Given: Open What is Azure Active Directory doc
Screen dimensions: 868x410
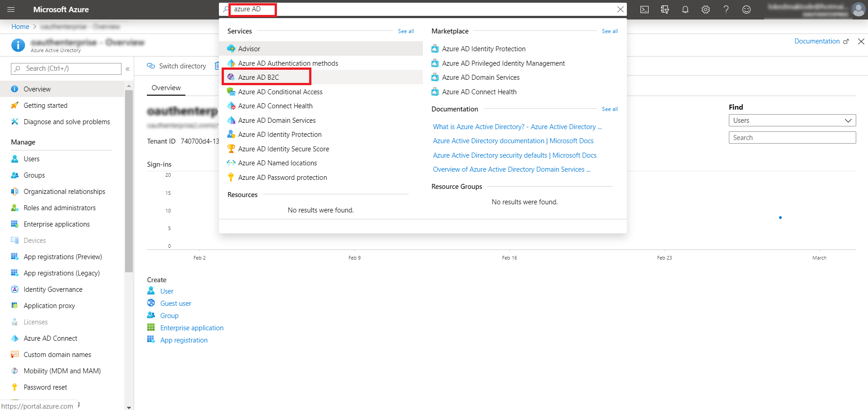Looking at the screenshot, I should click(517, 127).
